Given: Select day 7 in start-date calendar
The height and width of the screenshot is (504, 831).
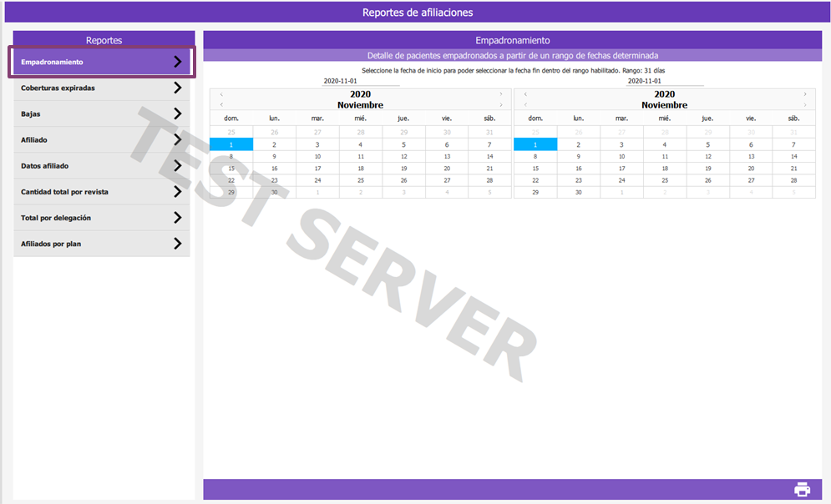Looking at the screenshot, I should pos(489,144).
